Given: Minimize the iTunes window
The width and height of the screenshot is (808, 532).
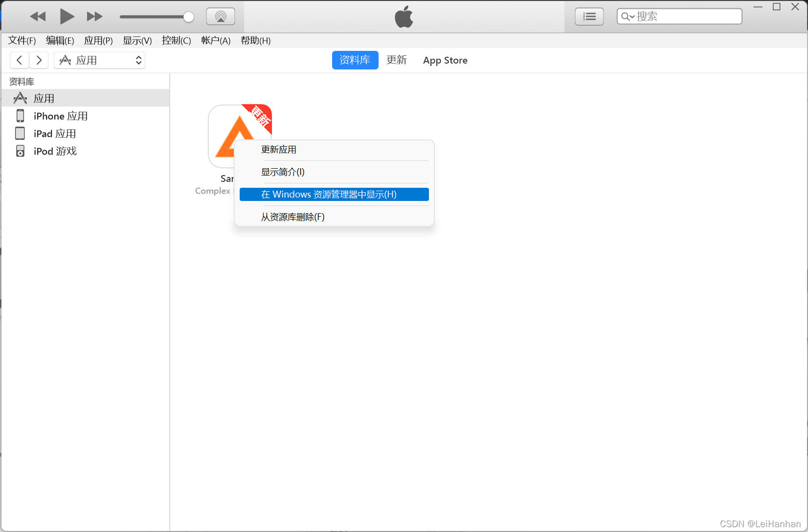Looking at the screenshot, I should point(758,7).
